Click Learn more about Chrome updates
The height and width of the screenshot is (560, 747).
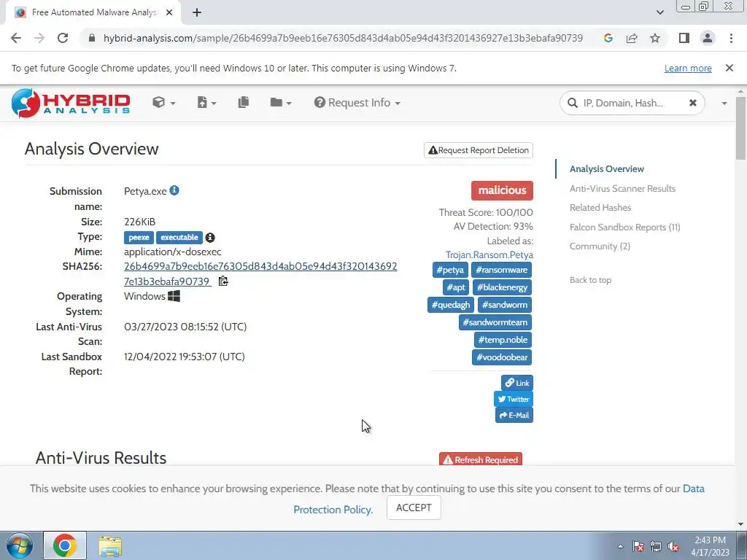click(688, 68)
